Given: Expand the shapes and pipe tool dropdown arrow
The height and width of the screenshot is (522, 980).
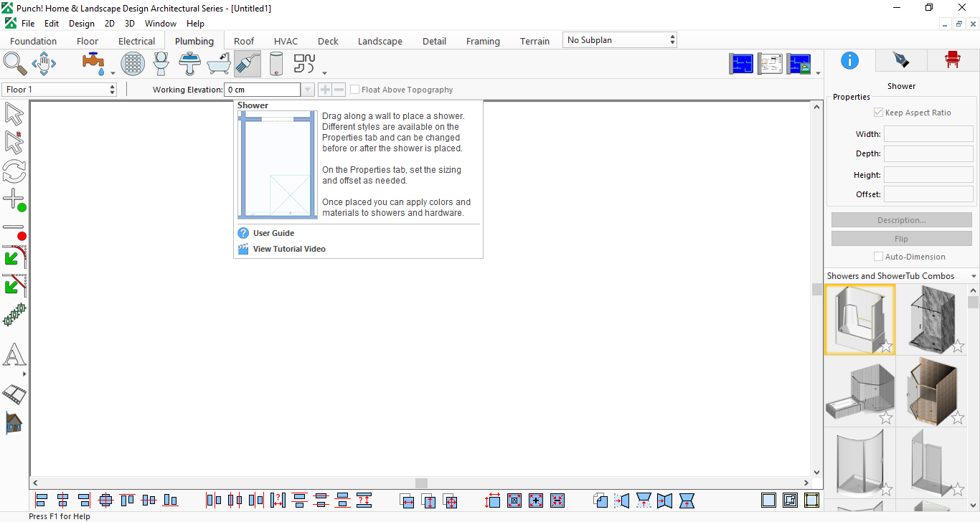Looking at the screenshot, I should click(x=324, y=72).
